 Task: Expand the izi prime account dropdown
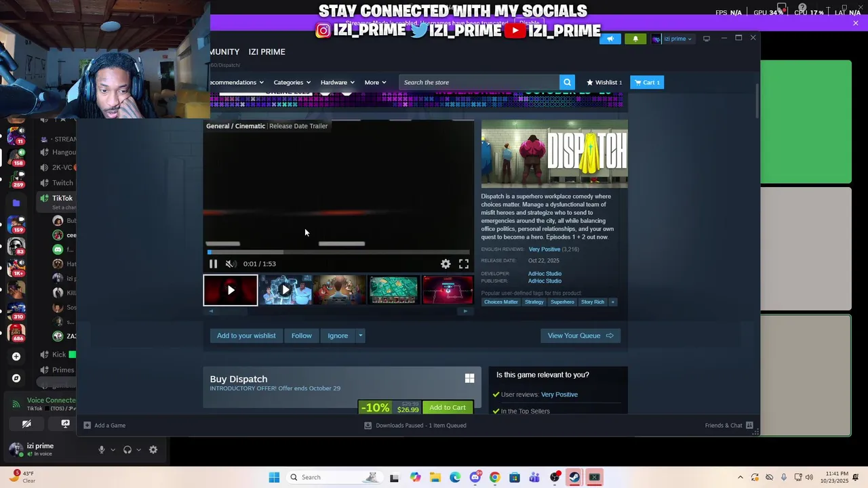pos(672,39)
